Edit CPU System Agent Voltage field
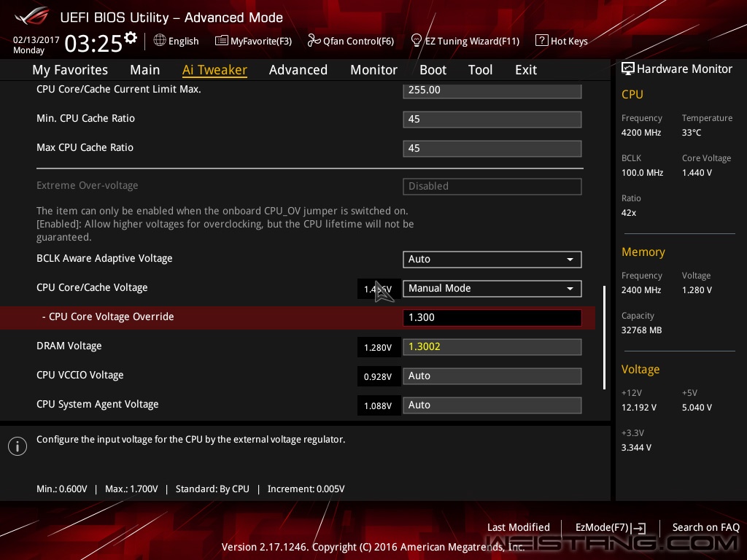747x560 pixels. coord(492,405)
